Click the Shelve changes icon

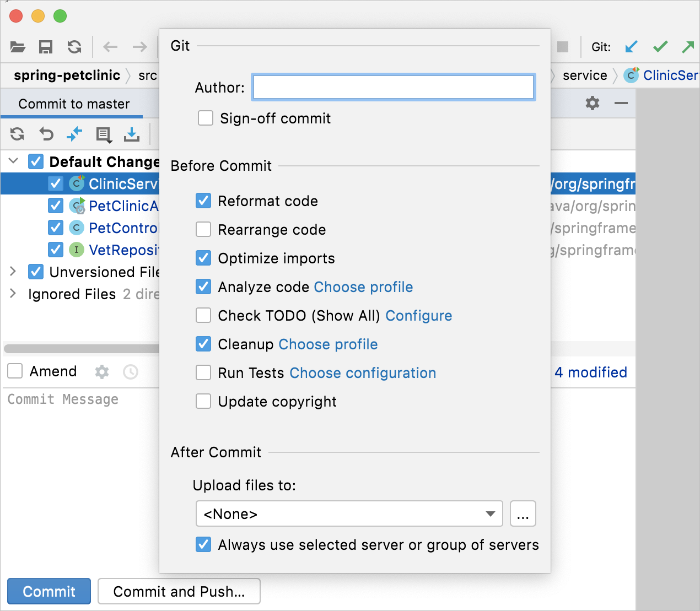pyautogui.click(x=132, y=134)
